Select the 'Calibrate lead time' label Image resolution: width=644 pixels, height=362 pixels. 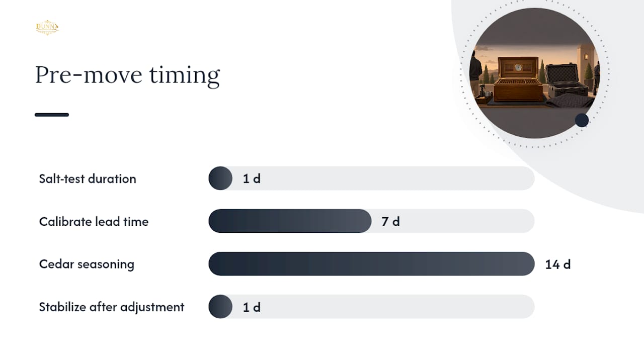pos(94,221)
